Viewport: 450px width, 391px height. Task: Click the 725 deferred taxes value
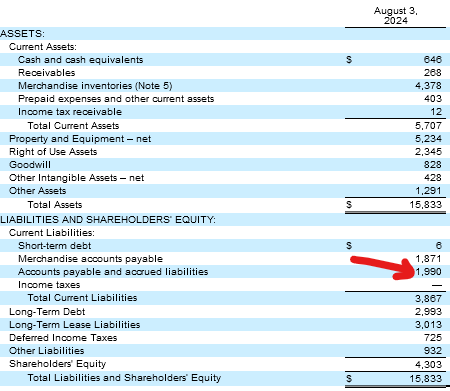coord(433,338)
